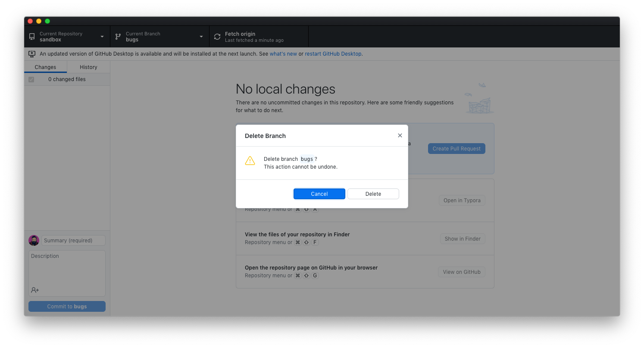
Task: Click Cancel in the Delete Branch dialog
Action: (x=319, y=194)
